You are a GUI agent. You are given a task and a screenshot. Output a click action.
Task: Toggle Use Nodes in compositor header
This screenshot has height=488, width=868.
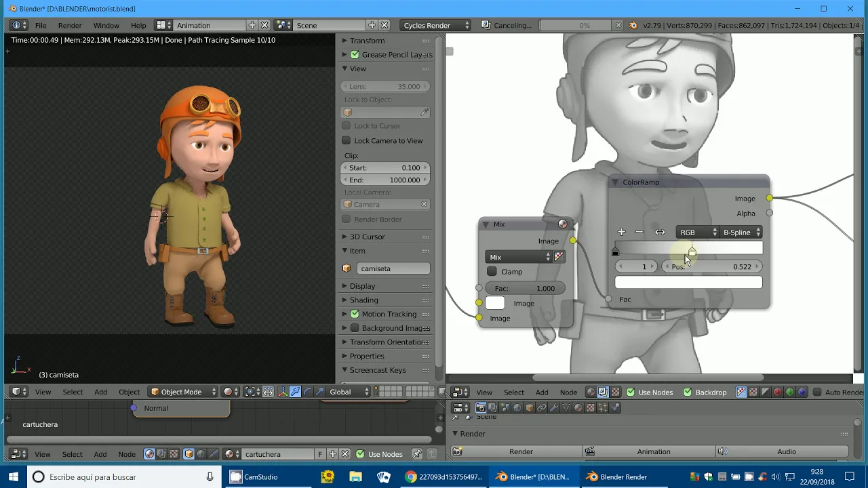pos(631,392)
